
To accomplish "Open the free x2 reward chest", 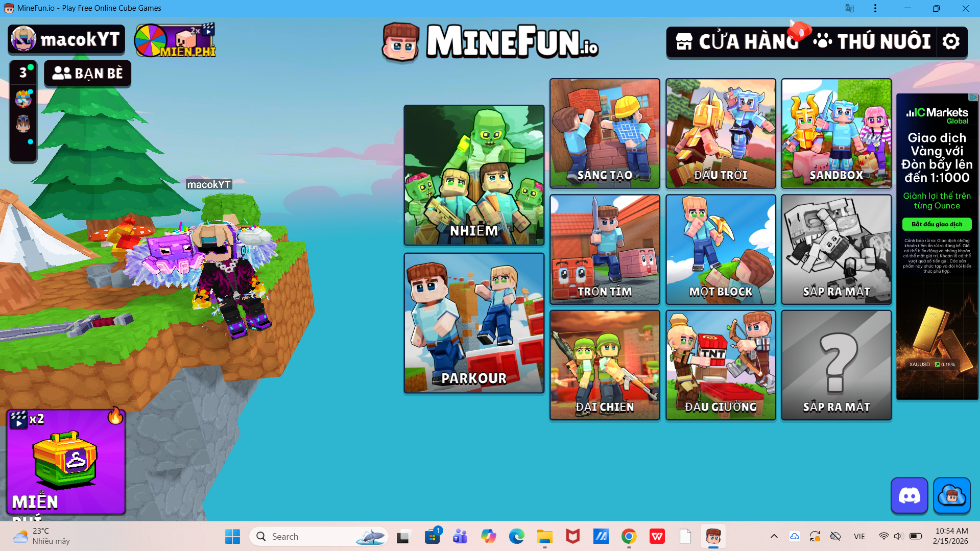I will point(66,462).
